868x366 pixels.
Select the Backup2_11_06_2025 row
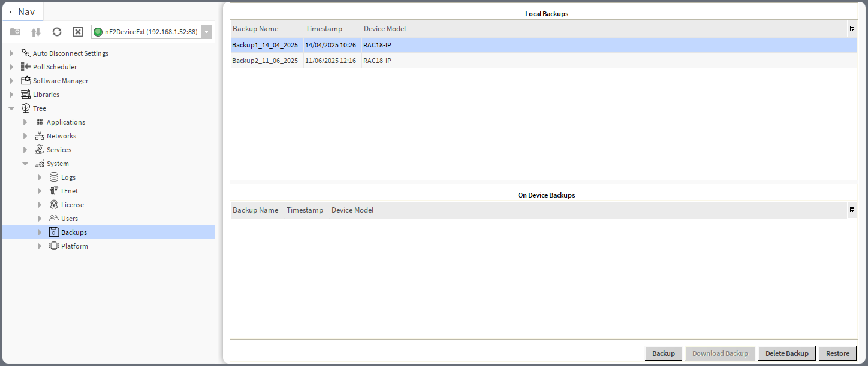pyautogui.click(x=266, y=60)
